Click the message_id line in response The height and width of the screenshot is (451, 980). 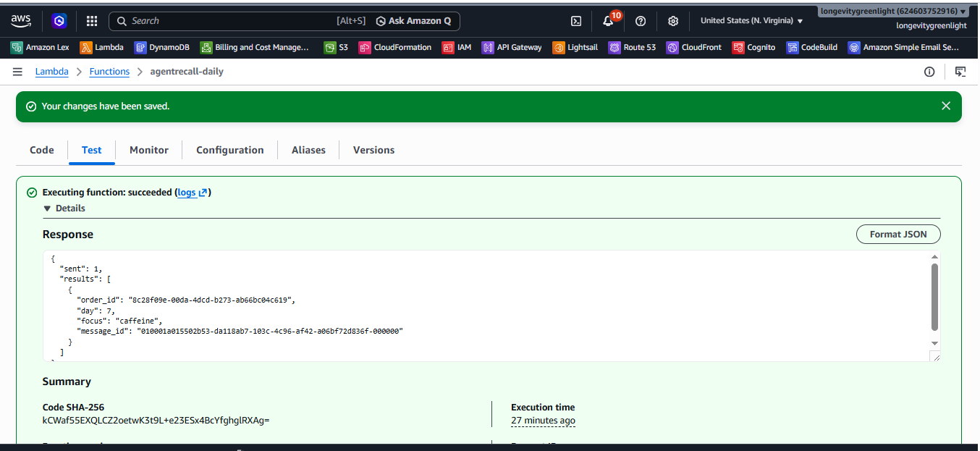[240, 330]
